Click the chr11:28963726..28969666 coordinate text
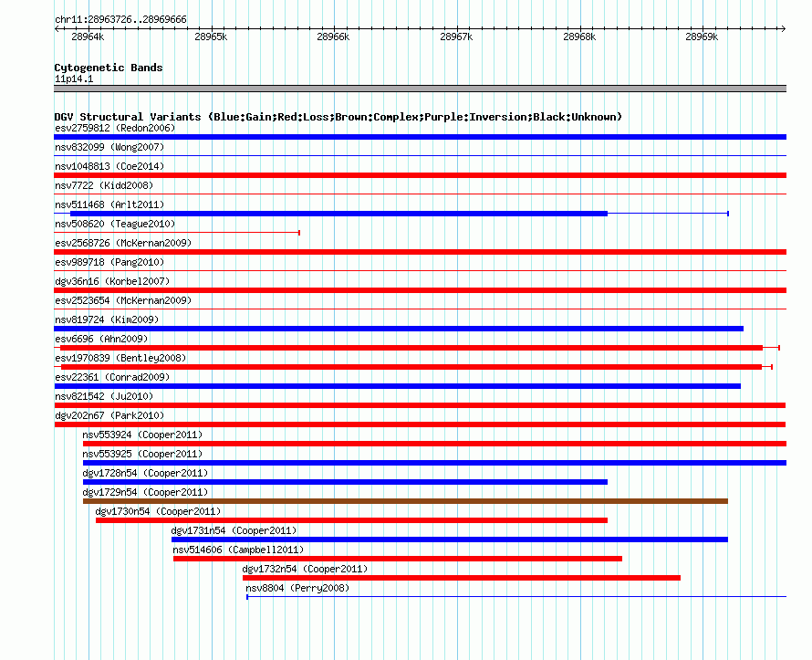812x660 pixels. pyautogui.click(x=120, y=19)
